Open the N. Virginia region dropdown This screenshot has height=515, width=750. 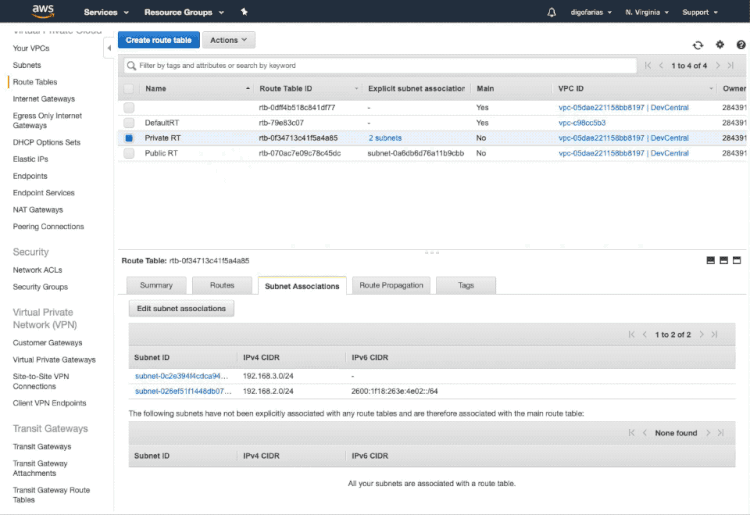(646, 12)
